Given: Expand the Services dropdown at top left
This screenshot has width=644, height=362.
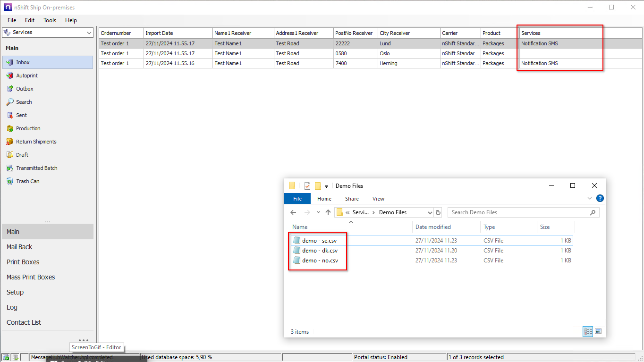Looking at the screenshot, I should click(x=89, y=33).
